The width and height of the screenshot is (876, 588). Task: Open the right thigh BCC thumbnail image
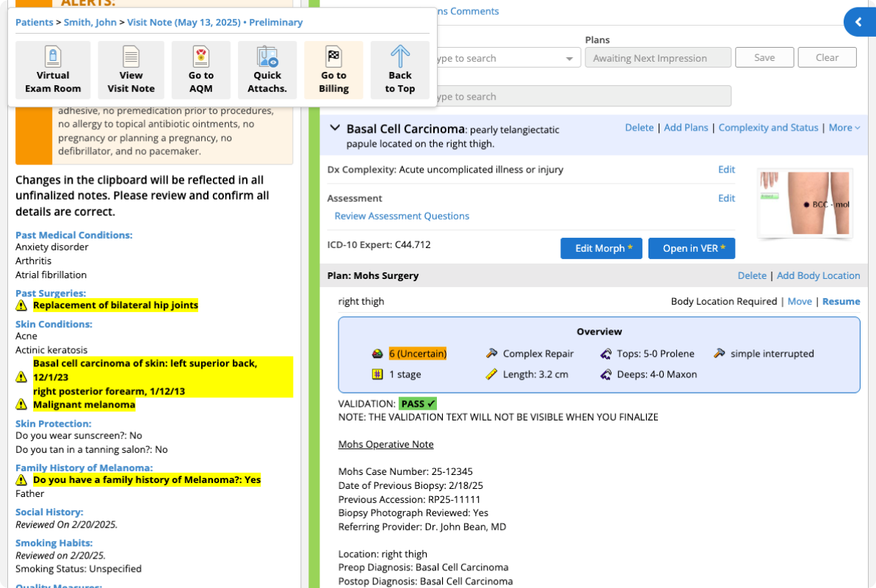click(805, 203)
